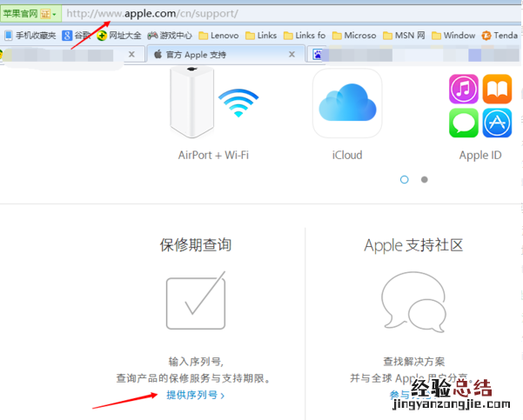Viewport: 523px width, 420px height.
Task: Click the 保修期查询 heading
Action: [x=196, y=244]
